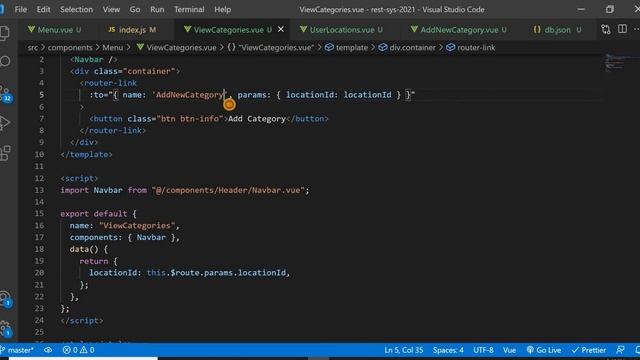Screen dimensions: 640x360
Task: Restore down the VS Code window
Action: [610, 9]
